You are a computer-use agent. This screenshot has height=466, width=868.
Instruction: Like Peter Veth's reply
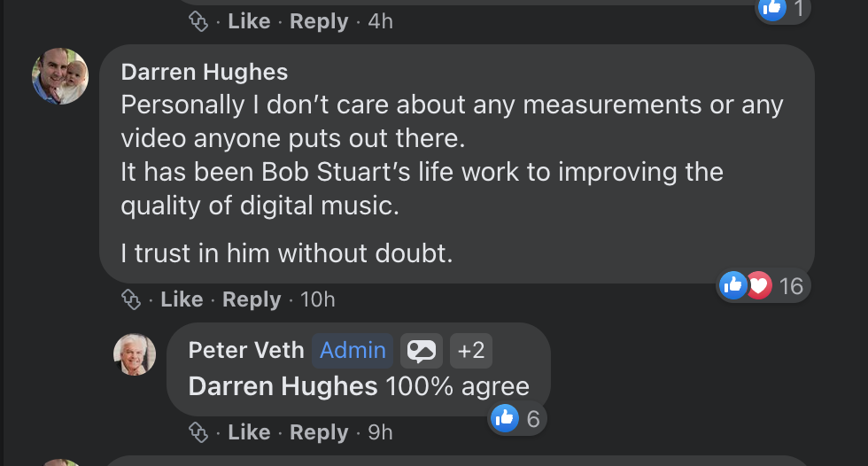[249, 432]
